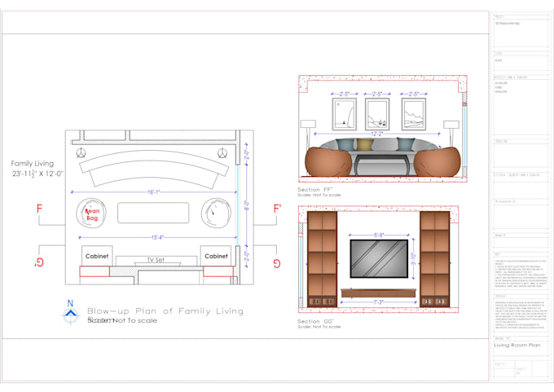This screenshot has width=554, height=392.
Task: Click the TV screen in Section GG'
Action: [379, 258]
